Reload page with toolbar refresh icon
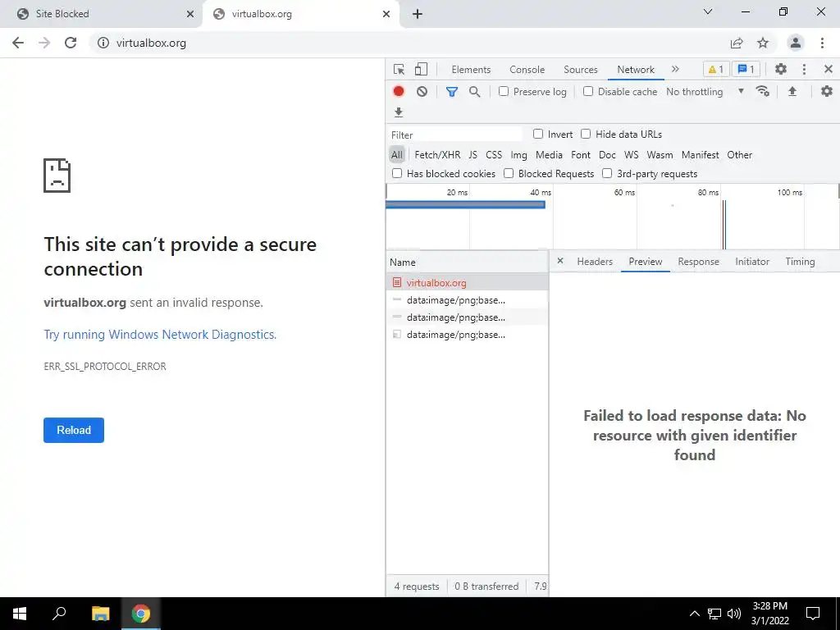 (x=71, y=43)
